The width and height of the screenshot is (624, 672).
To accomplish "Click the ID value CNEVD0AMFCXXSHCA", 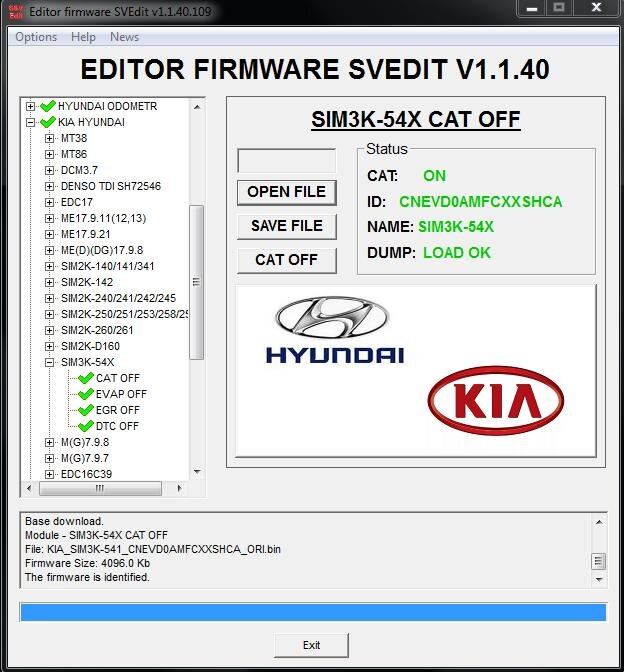I will tap(480, 201).
